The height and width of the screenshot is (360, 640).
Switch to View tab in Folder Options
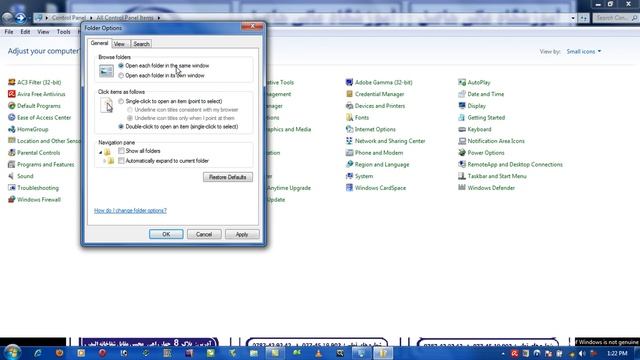coord(119,44)
